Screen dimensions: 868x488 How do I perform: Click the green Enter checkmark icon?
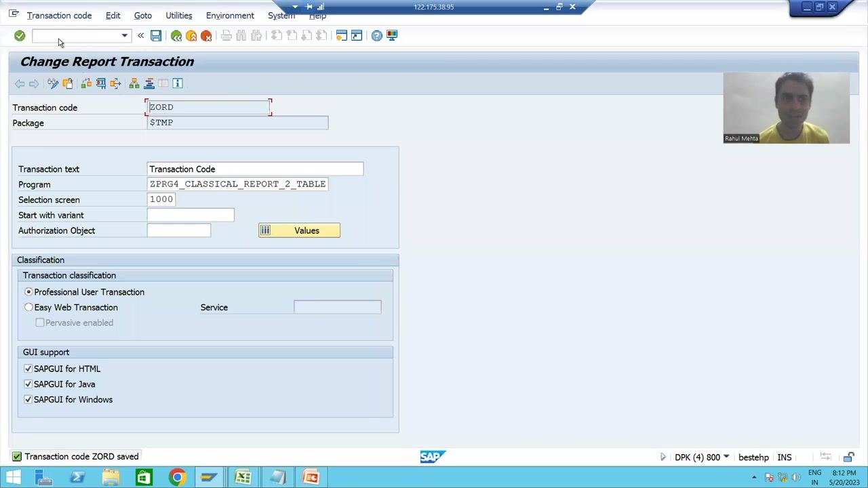20,35
